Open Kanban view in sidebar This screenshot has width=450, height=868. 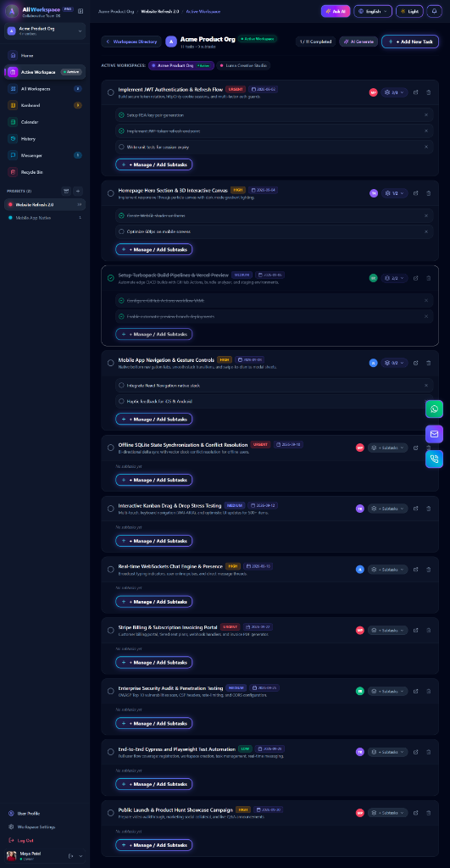(x=45, y=105)
